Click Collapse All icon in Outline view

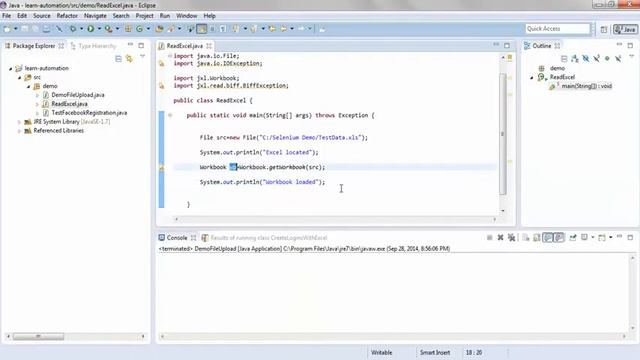coord(564,59)
